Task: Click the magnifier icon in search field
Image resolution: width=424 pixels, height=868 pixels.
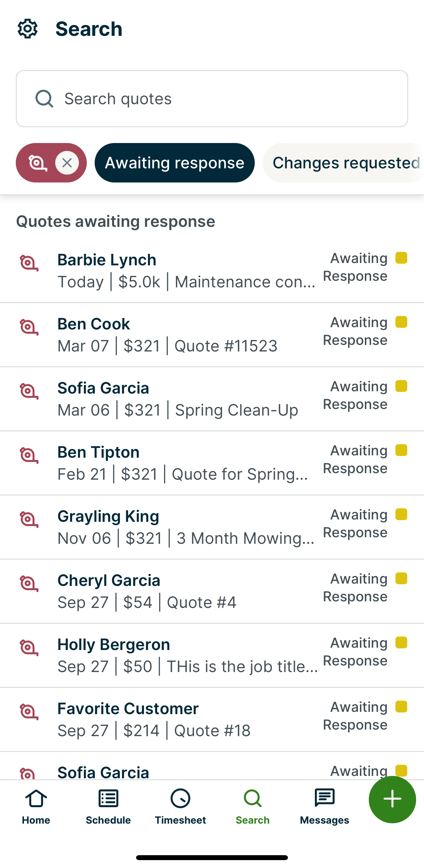Action: [x=44, y=99]
